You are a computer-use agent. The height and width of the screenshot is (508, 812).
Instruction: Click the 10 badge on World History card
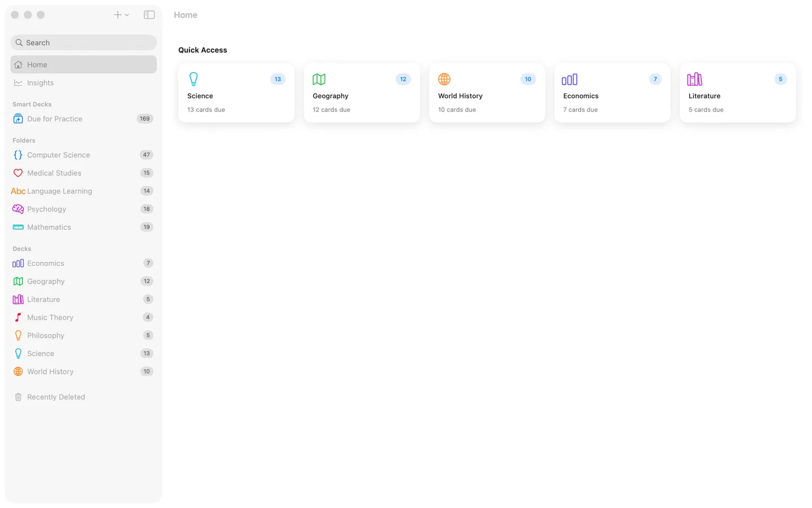tap(528, 79)
